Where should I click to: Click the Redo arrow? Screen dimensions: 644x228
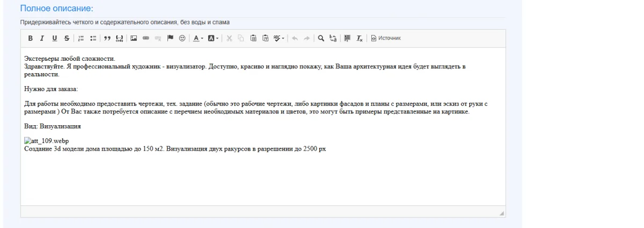click(306, 38)
